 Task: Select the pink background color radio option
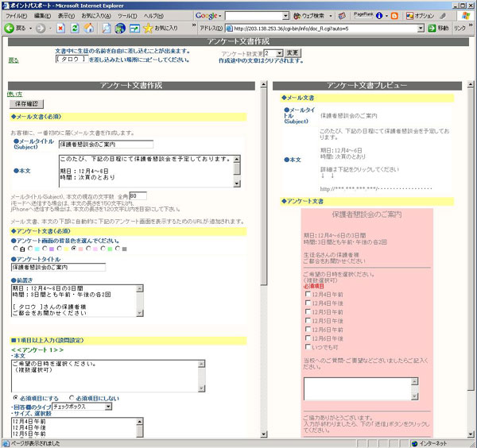(x=74, y=248)
